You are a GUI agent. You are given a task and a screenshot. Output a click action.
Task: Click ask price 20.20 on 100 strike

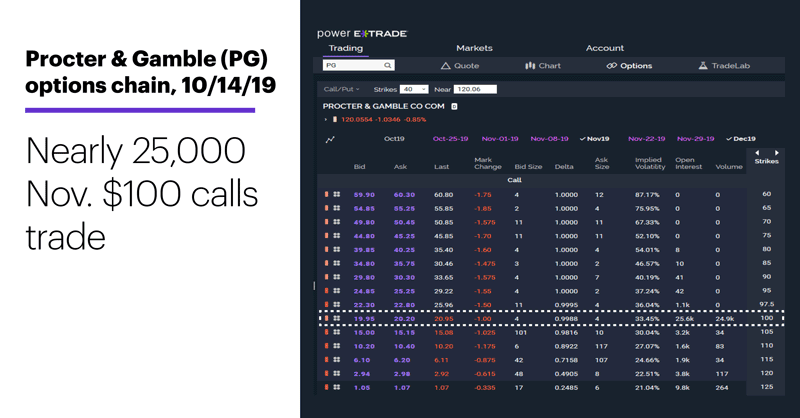point(404,319)
